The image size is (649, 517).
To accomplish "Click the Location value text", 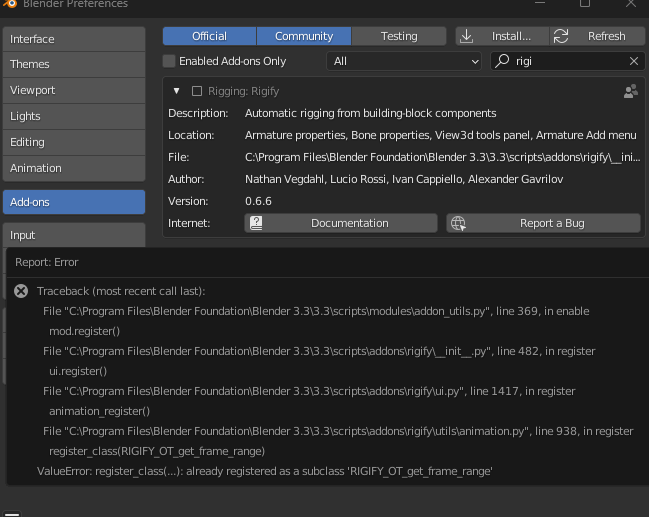I will (441, 135).
